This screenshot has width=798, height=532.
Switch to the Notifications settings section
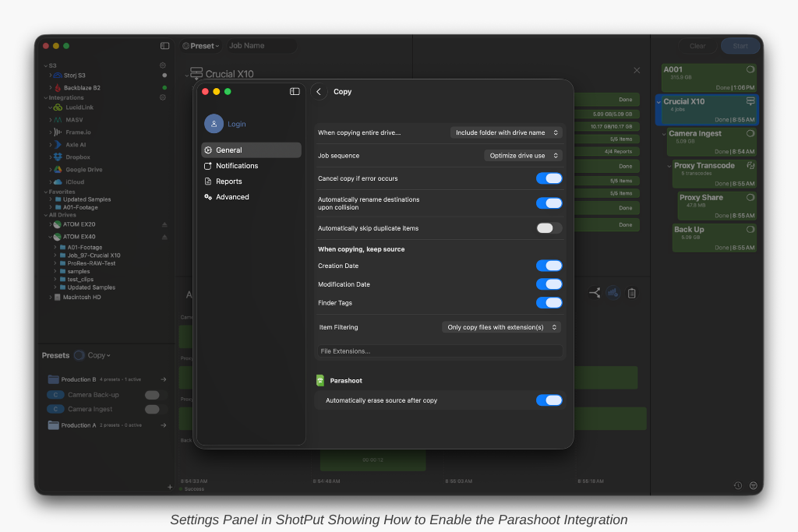tap(237, 166)
